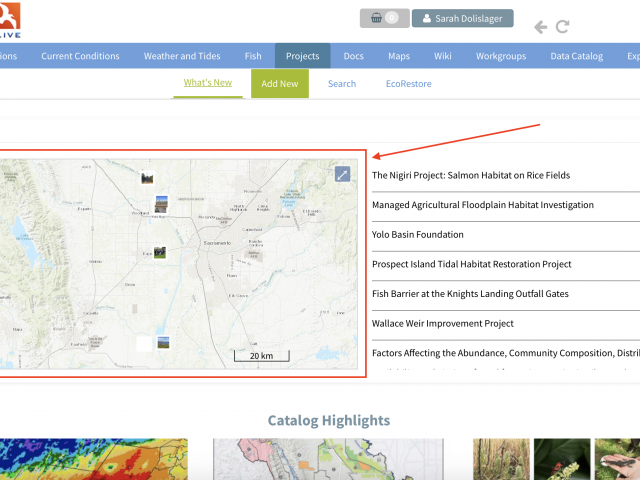Select the photo marker near Woodland
Screen dimensions: 640x480
161,204
